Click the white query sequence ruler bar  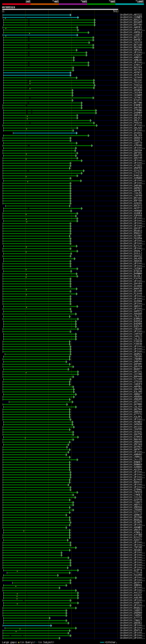60,10
